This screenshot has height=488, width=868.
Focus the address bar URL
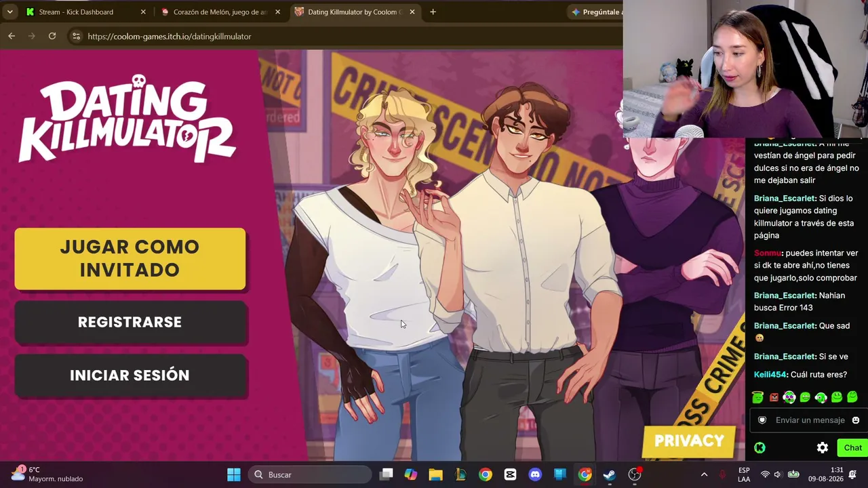170,37
